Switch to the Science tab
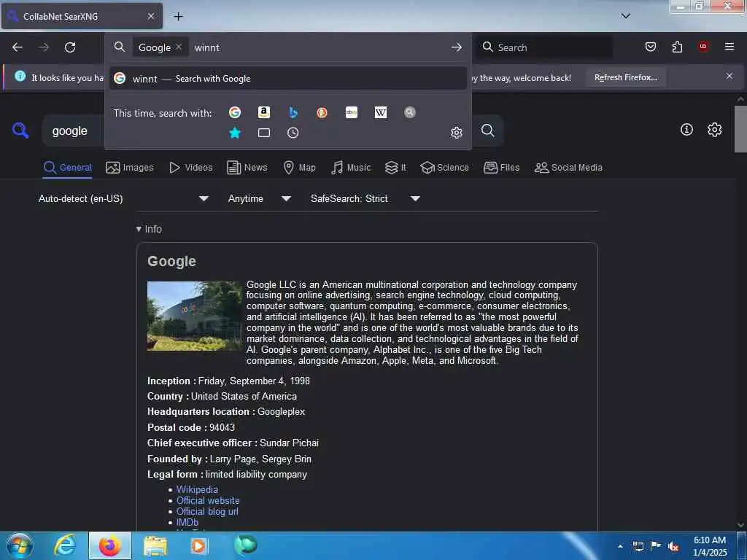This screenshot has width=747, height=560. 444,168
